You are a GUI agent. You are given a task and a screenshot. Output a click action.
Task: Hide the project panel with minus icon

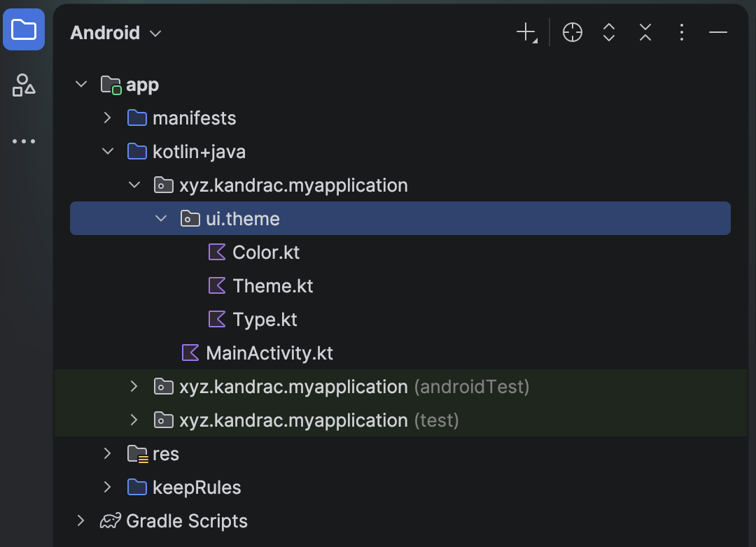[x=718, y=32]
